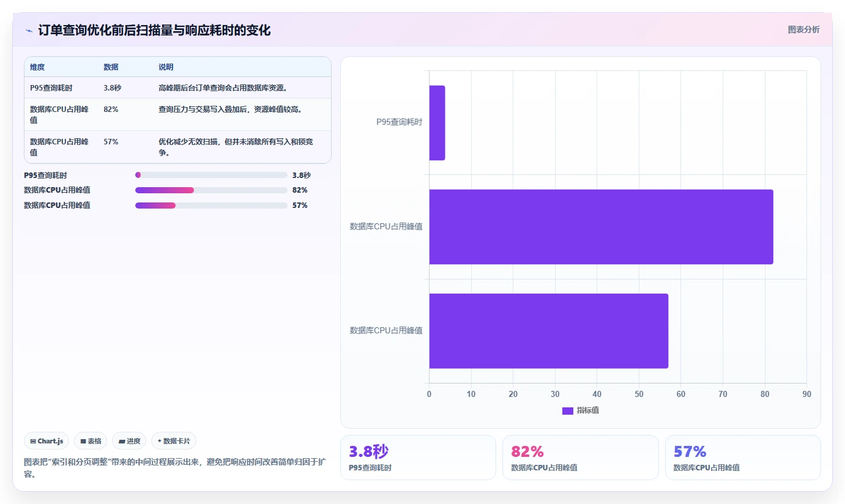Viewport: 845px width, 504px height.
Task: Click the 数据卡片 chip
Action: [174, 441]
